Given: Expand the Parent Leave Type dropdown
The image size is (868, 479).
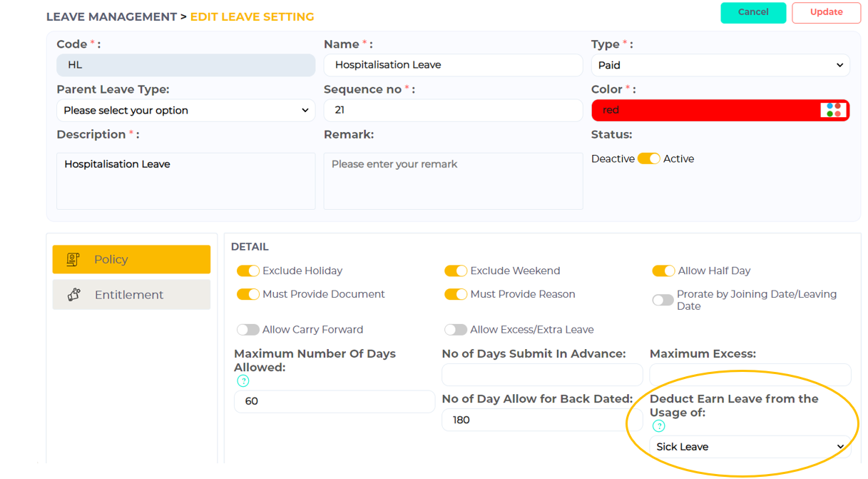Looking at the screenshot, I should (185, 111).
